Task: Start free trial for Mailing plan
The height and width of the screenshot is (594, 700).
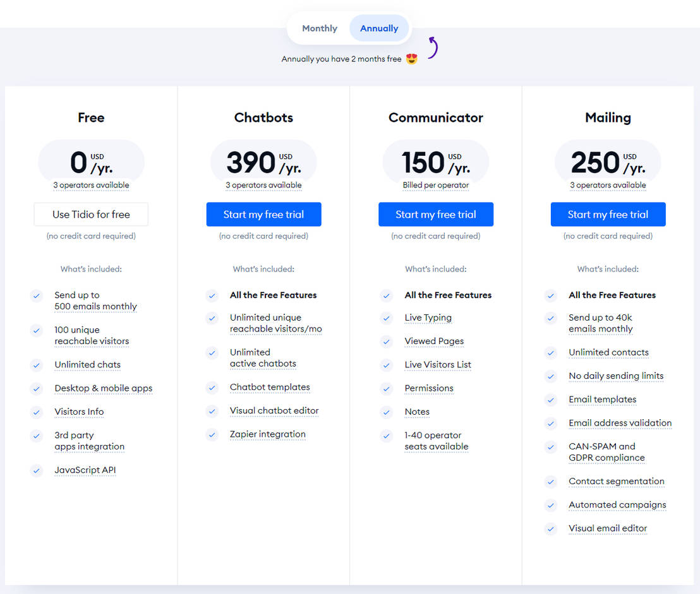Action: pyautogui.click(x=608, y=215)
